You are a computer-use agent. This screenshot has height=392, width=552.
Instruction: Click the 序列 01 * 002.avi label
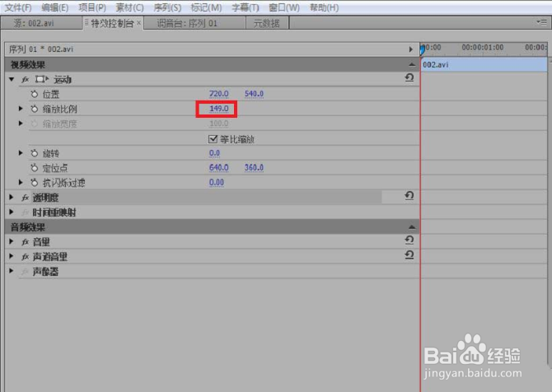[x=41, y=49]
